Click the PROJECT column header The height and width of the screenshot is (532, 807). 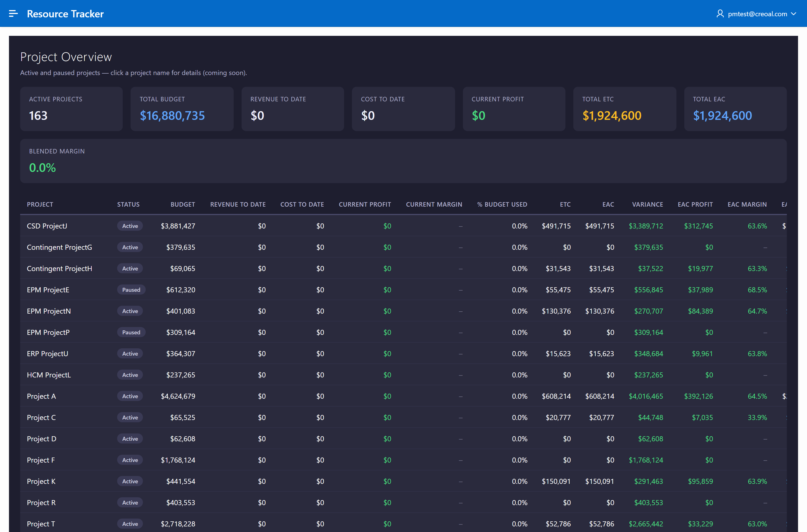click(x=40, y=204)
